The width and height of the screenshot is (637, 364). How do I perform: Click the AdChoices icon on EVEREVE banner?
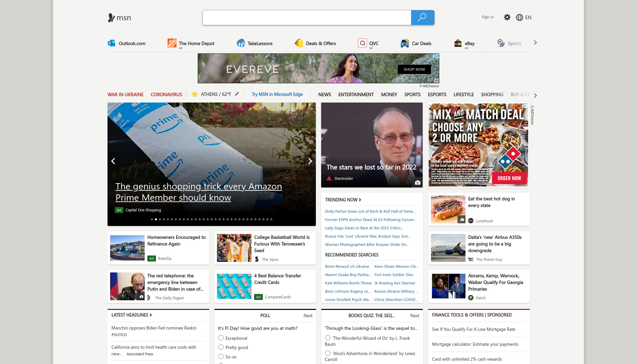click(x=437, y=56)
